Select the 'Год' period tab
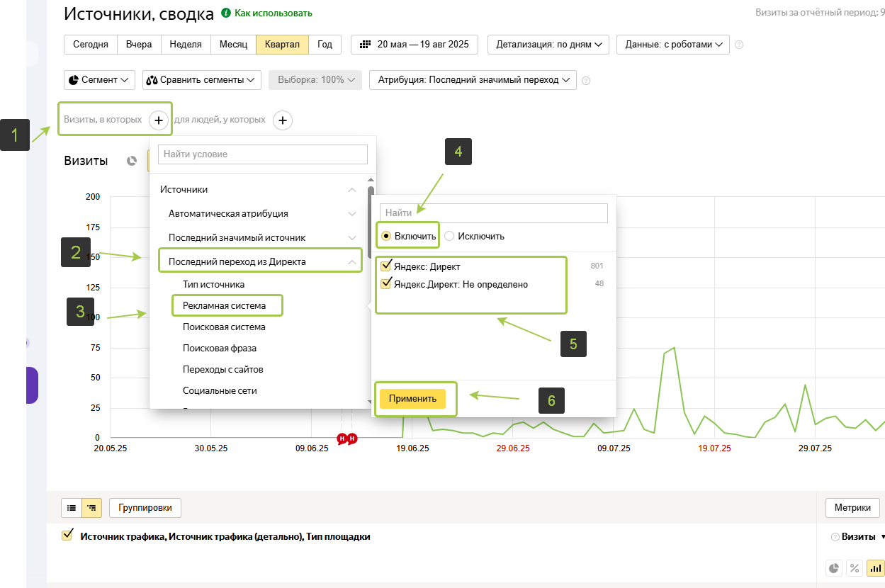The height and width of the screenshot is (588, 885). coord(325,44)
